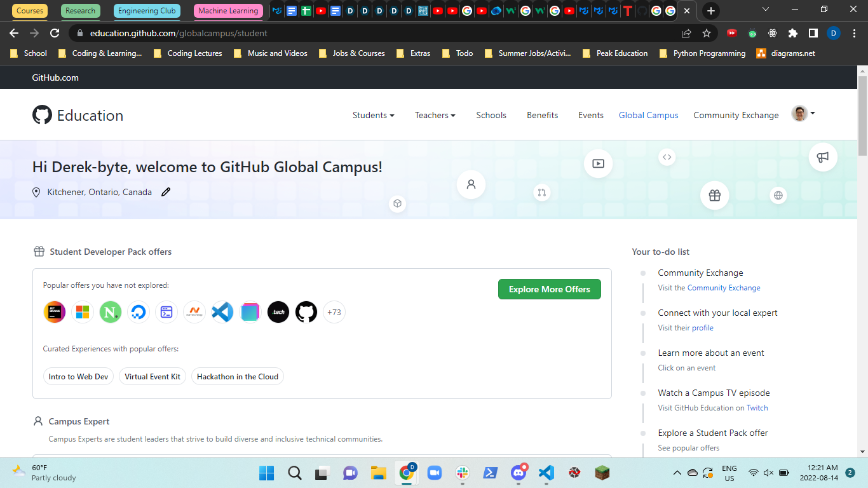Image resolution: width=868 pixels, height=488 pixels.
Task: Open the Python Programming bookmark folder
Action: pos(703,53)
